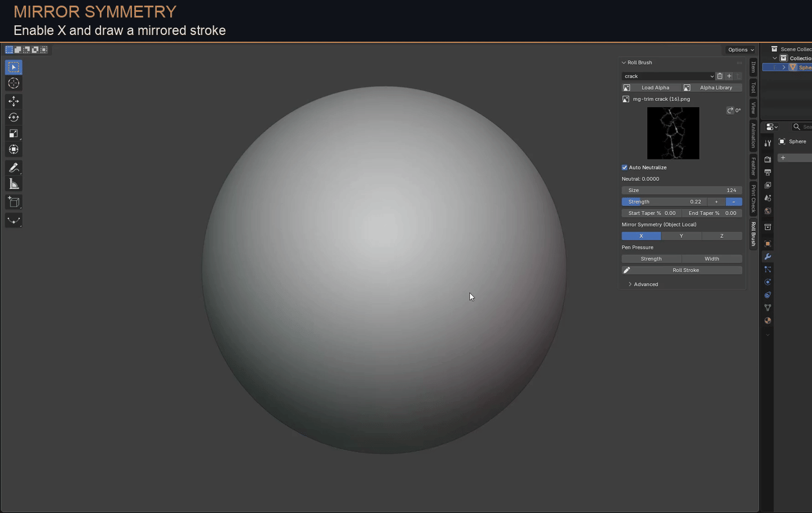
Task: Activate the 3D Cursor tool
Action: tap(14, 83)
